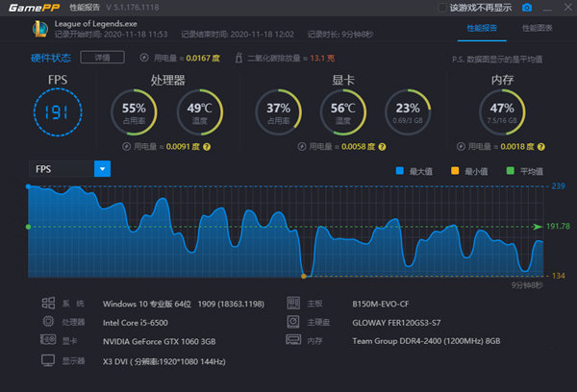
Task: Click the help icon next to 0.0058 度
Action: 382,147
